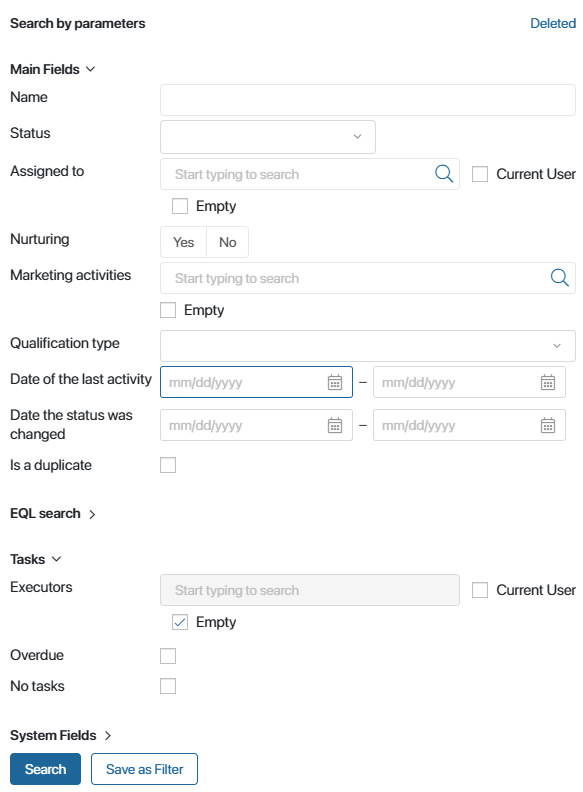Open calendar for status changed end date
The width and height of the screenshot is (583, 792).
pyautogui.click(x=548, y=425)
